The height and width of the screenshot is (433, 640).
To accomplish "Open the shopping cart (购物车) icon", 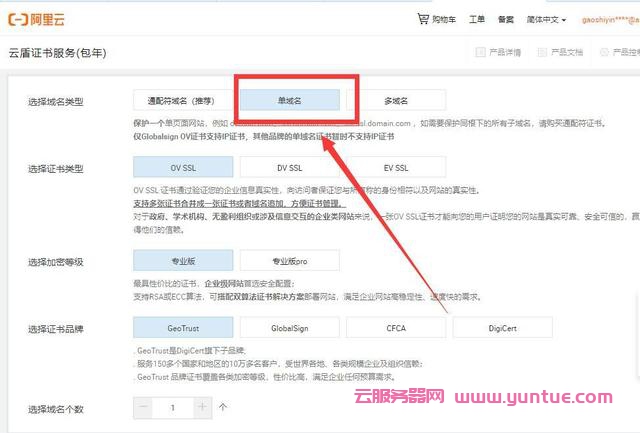I will coord(423,19).
